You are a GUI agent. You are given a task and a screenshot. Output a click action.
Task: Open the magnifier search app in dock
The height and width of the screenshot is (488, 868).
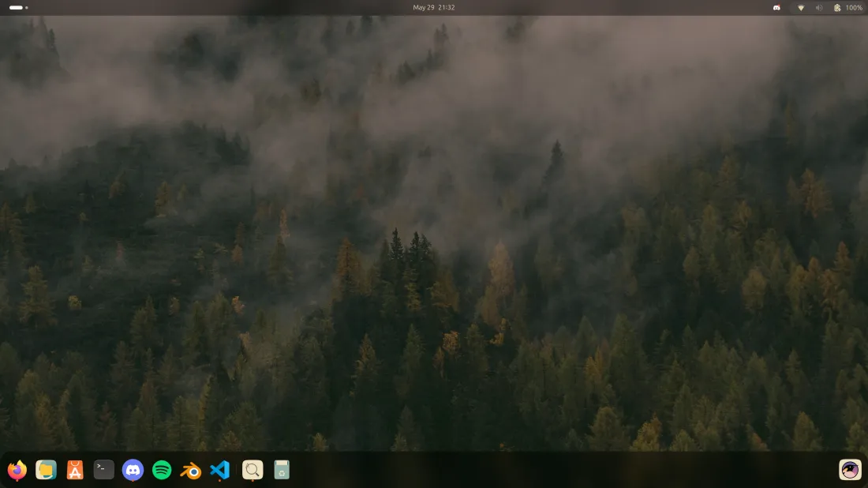point(253,471)
